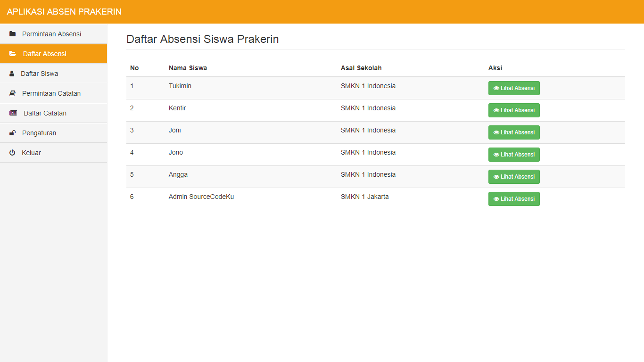Click row number 6 in the table

(x=132, y=197)
